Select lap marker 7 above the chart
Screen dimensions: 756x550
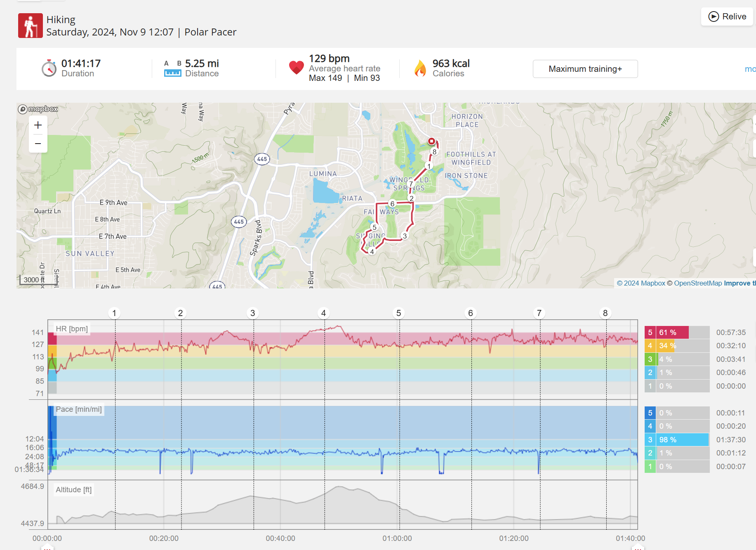tap(539, 313)
